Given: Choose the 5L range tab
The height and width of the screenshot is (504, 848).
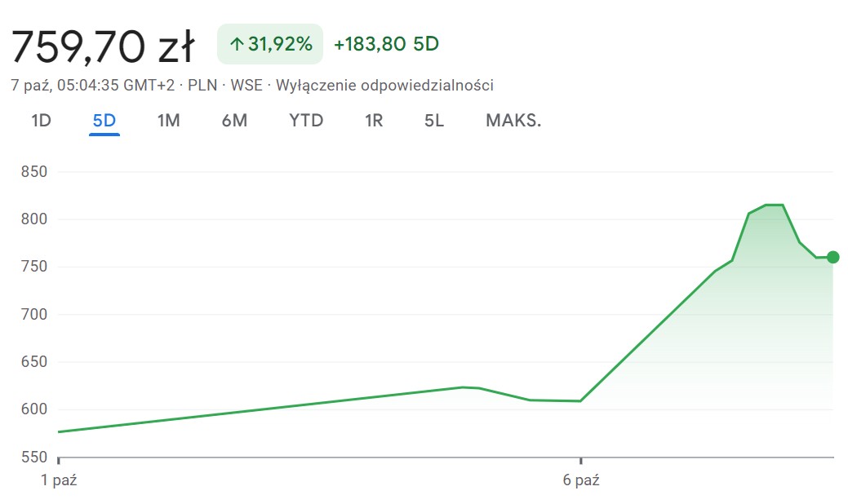Looking at the screenshot, I should point(434,121).
